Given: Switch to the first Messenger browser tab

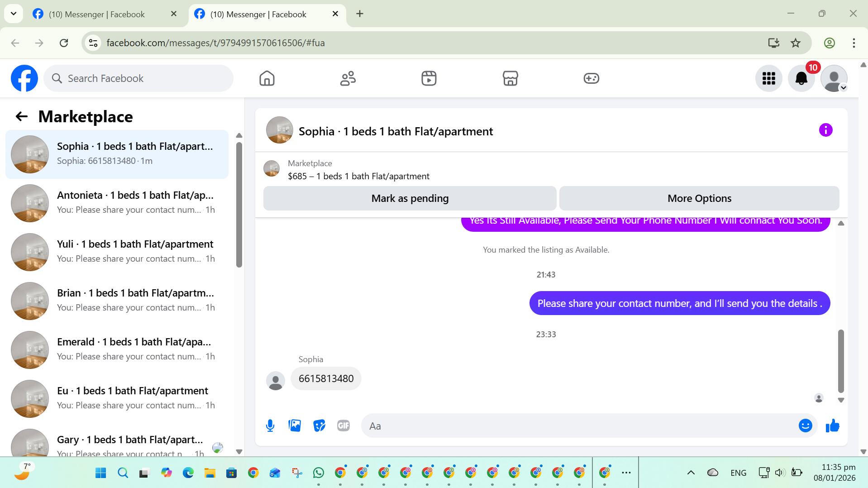Looking at the screenshot, I should (x=97, y=14).
